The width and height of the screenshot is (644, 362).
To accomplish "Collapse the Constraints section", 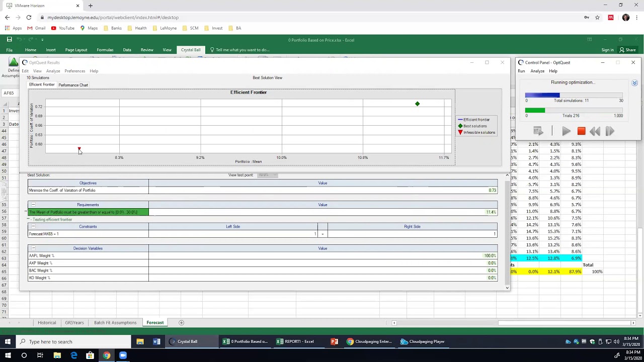I will tap(33, 226).
